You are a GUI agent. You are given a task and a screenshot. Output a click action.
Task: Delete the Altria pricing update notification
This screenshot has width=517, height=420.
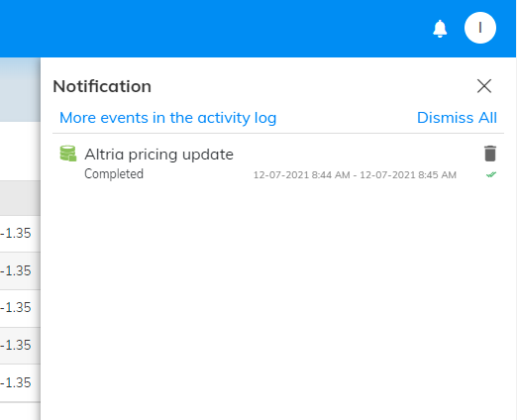pyautogui.click(x=490, y=154)
